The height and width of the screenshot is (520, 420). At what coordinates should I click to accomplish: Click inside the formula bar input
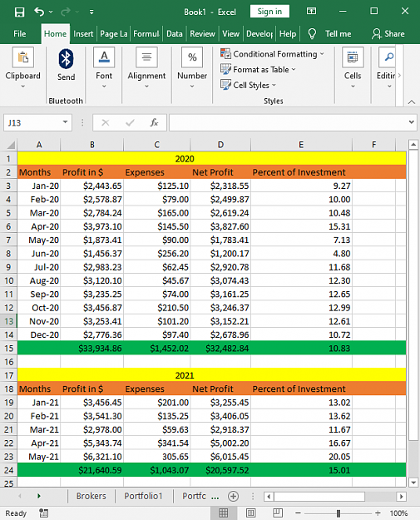click(x=289, y=122)
